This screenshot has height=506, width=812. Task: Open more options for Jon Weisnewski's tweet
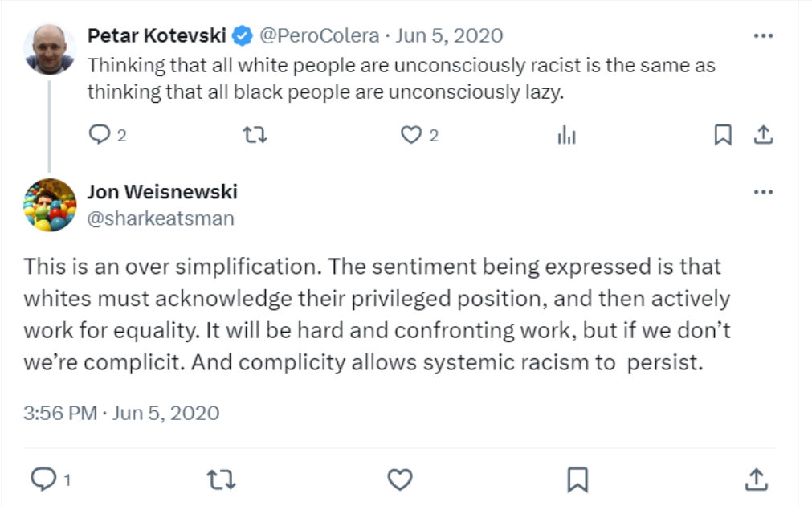(x=763, y=193)
